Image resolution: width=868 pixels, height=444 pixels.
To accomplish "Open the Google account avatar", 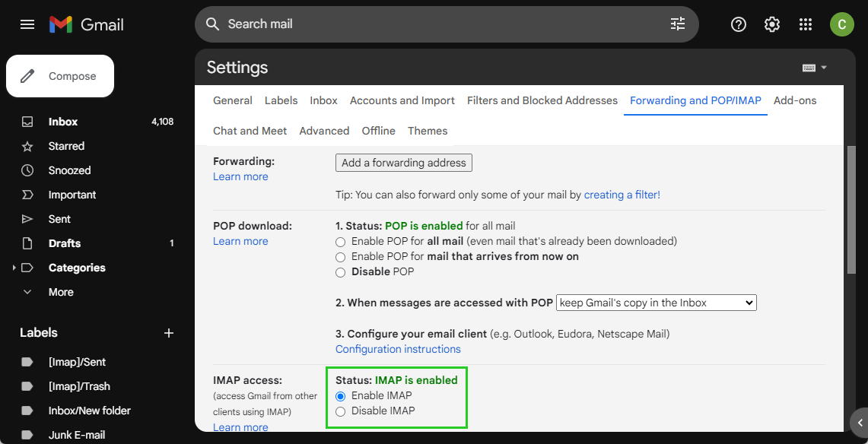I will pos(841,24).
